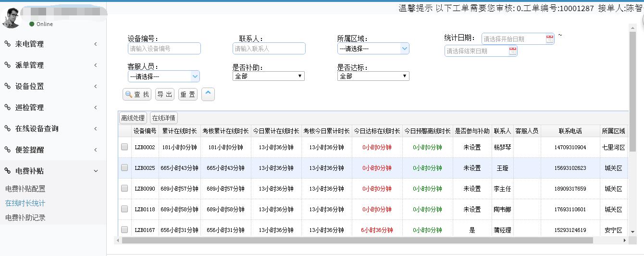Expand chevron next to 便签提醒

coord(95,150)
